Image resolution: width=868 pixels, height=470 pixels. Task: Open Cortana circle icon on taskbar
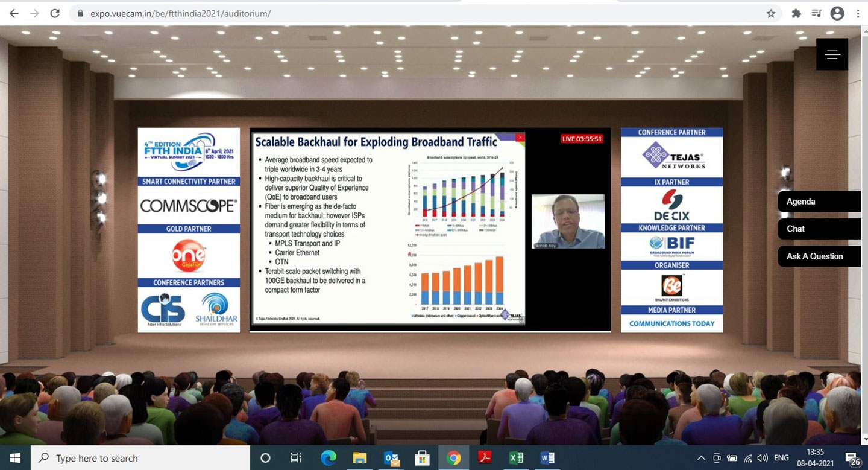(265, 458)
